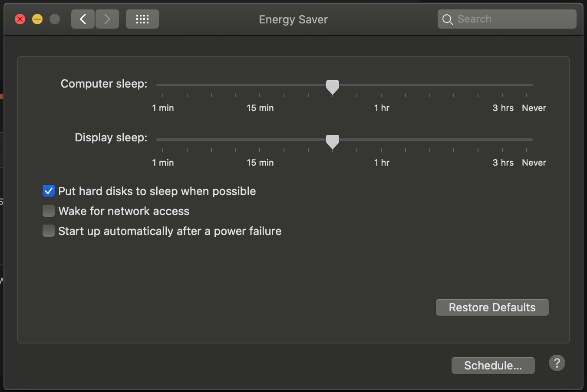Viewport: 587px width, 392px height.
Task: Close the Energy Saver window
Action: tap(20, 20)
